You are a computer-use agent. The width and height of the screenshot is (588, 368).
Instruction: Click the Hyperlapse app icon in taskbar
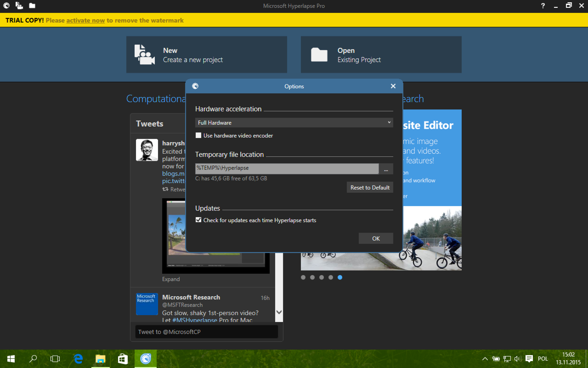(145, 359)
